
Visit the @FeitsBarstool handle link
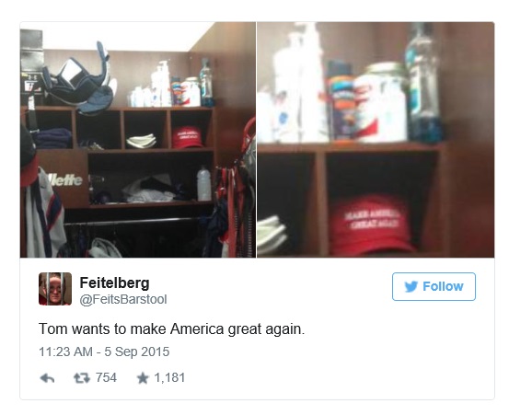pyautogui.click(x=122, y=299)
